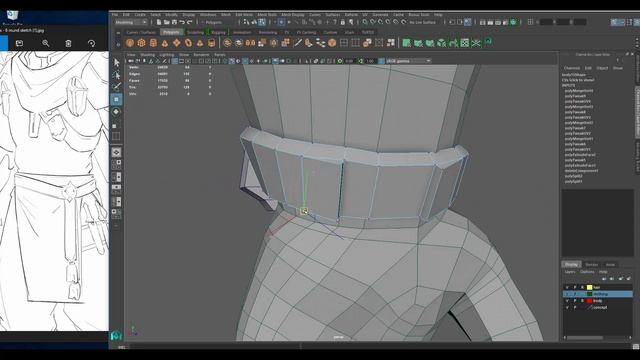The width and height of the screenshot is (640, 360).
Task: Select polyExtrudeFace2 in the channel box inputs
Action: (x=580, y=155)
